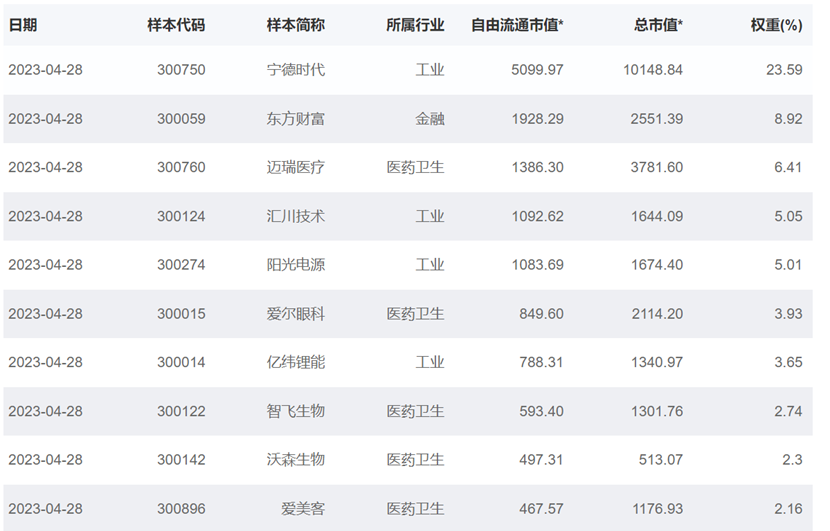Select the name 阳光电源
The height and width of the screenshot is (531, 830).
(295, 265)
